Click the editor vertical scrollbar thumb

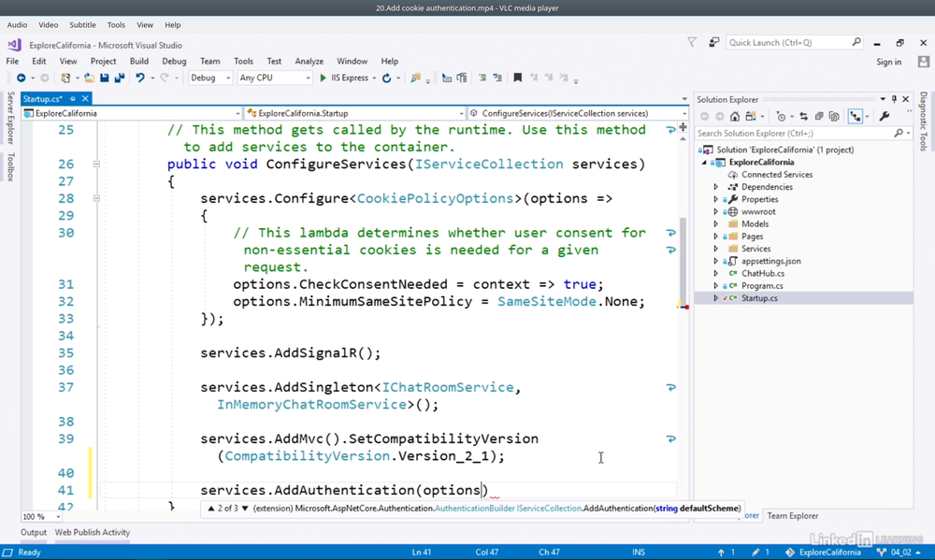tap(683, 261)
